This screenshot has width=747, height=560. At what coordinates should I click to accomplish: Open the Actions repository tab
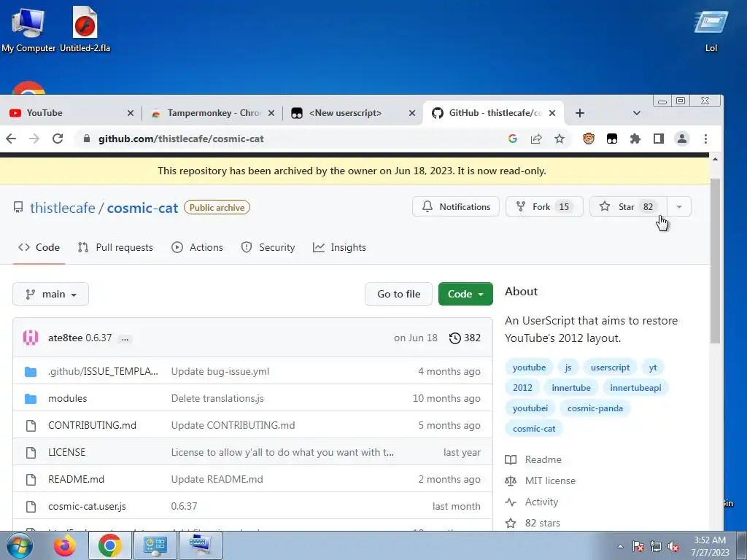tap(197, 247)
